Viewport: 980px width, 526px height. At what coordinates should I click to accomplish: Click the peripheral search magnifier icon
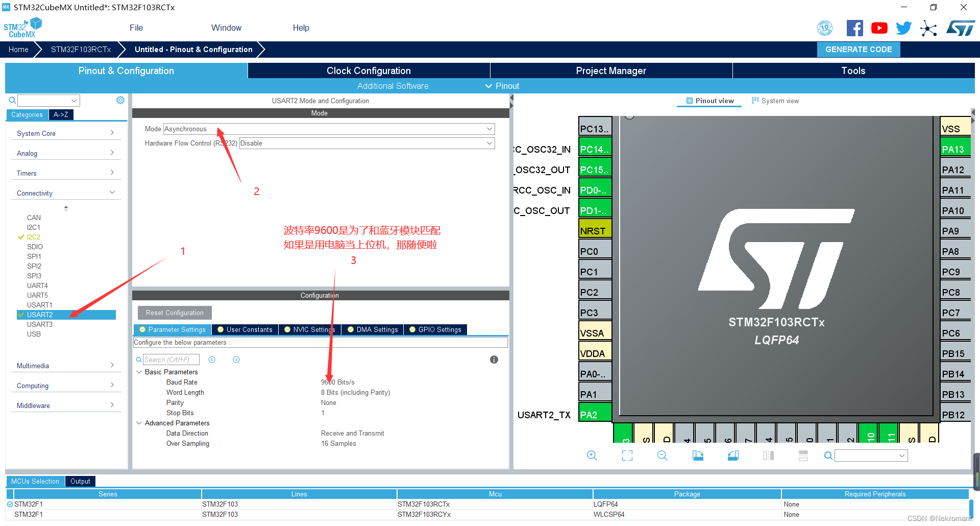coord(12,101)
